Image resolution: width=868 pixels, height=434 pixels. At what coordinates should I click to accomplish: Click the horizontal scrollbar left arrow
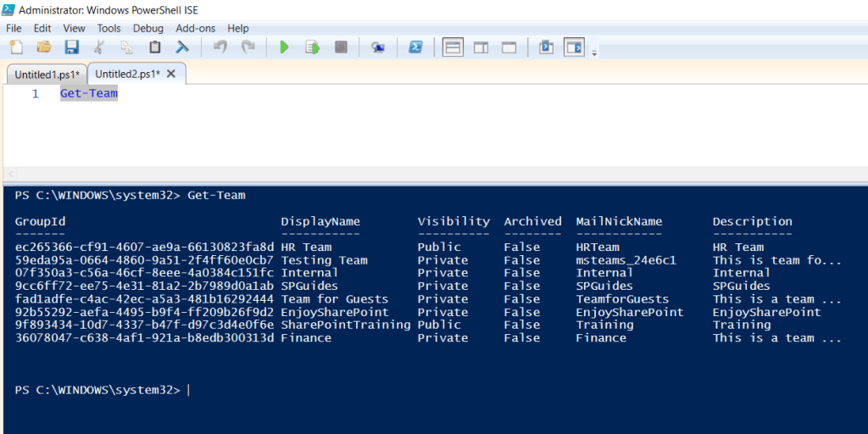(x=10, y=174)
